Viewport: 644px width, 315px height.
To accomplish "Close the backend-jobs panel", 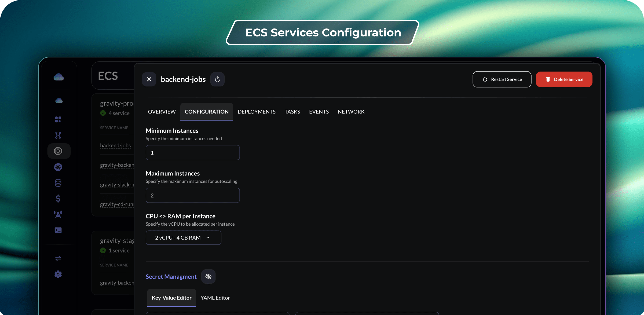I will point(149,79).
